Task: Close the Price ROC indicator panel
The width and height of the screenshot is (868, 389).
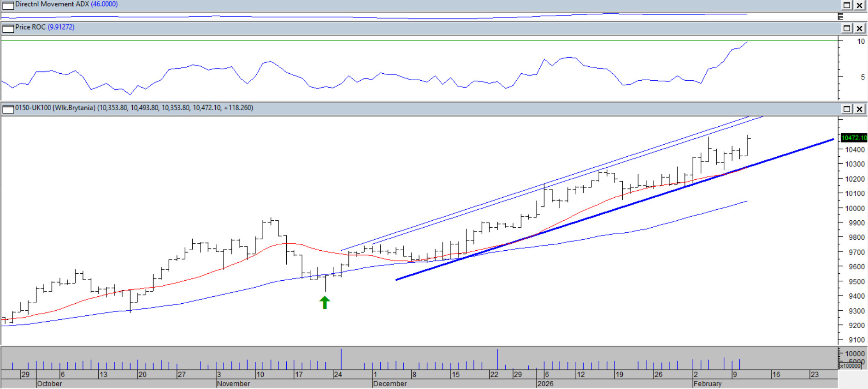Action: 860,29
